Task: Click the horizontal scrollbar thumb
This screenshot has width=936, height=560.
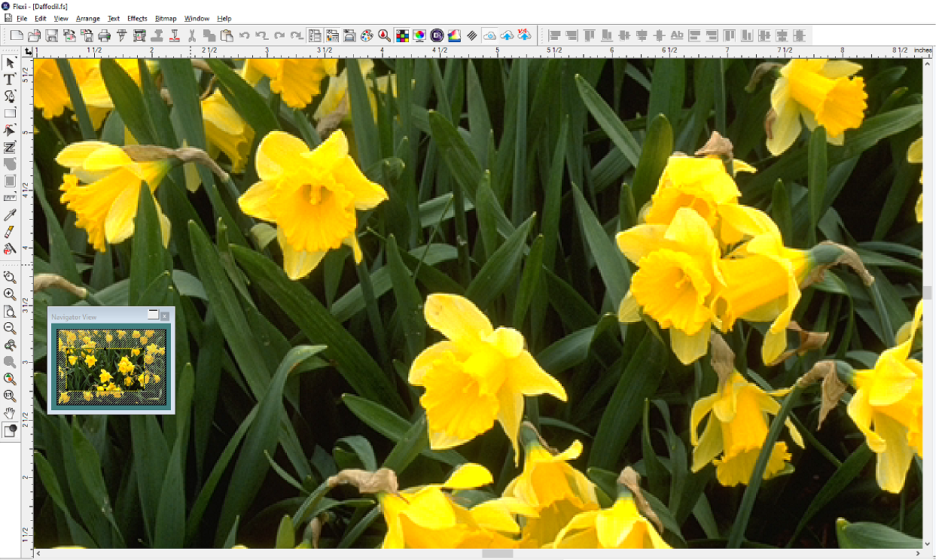Action: pos(497,554)
